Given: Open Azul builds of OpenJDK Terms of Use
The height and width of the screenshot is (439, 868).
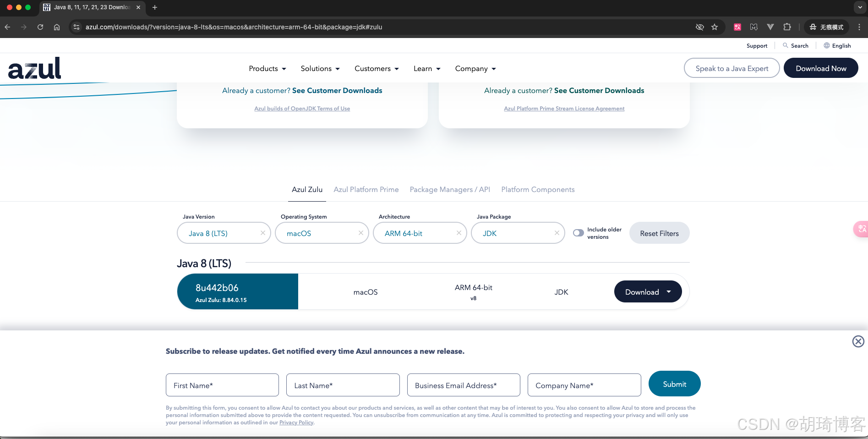Looking at the screenshot, I should pyautogui.click(x=302, y=109).
